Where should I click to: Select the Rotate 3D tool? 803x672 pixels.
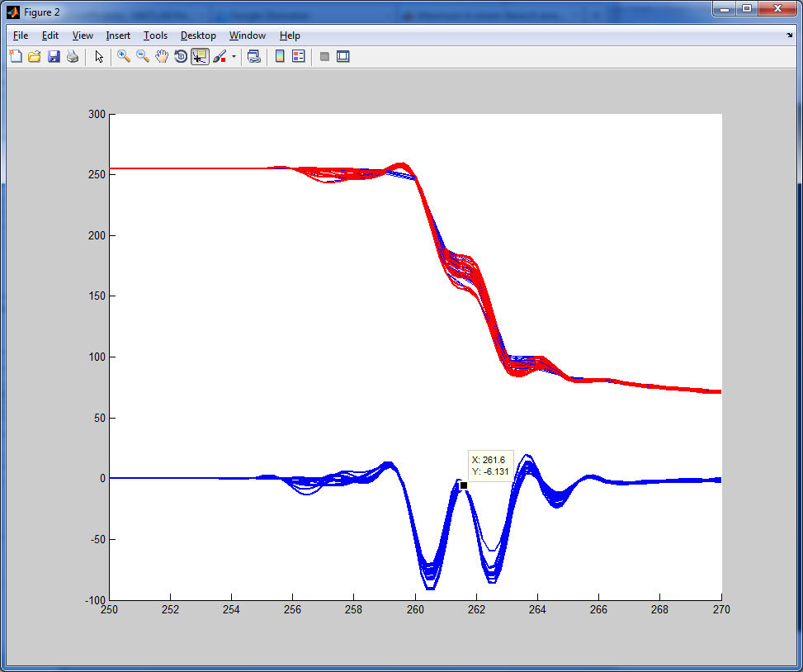coord(181,57)
